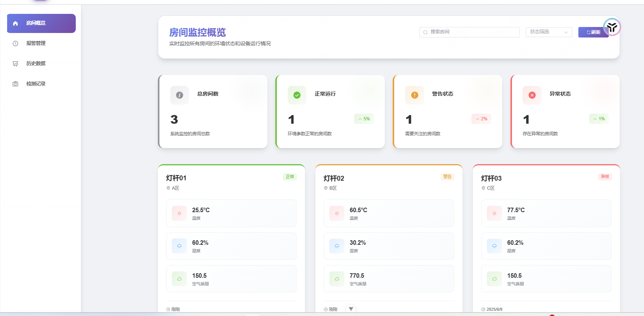Image resolution: width=644 pixels, height=316 pixels.
Task: Click the location pin next to C区
Action: [483, 188]
